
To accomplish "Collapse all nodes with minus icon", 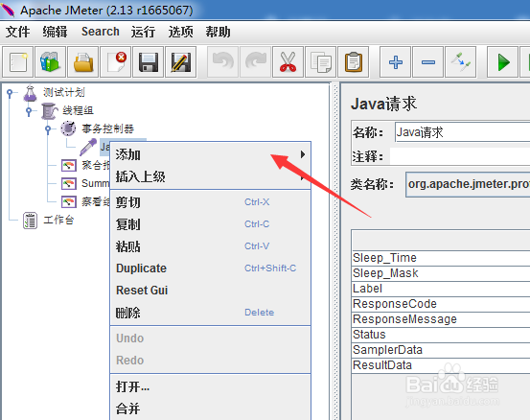I will (428, 62).
